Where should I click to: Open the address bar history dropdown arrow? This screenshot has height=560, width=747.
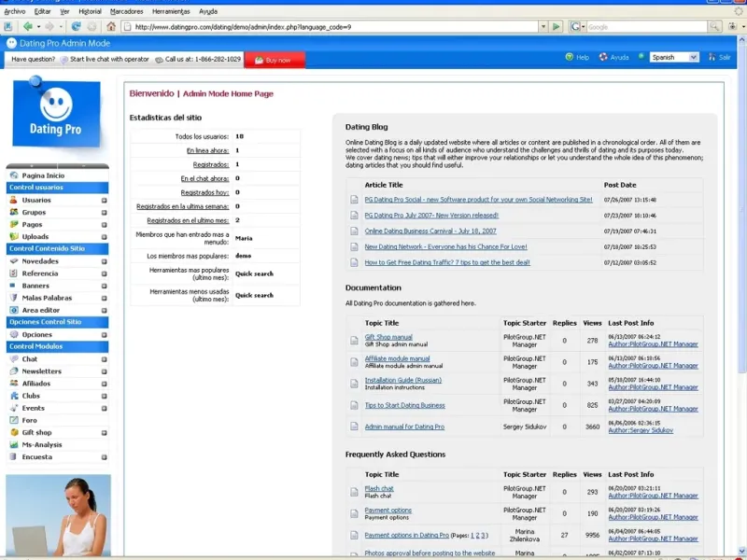pyautogui.click(x=543, y=27)
